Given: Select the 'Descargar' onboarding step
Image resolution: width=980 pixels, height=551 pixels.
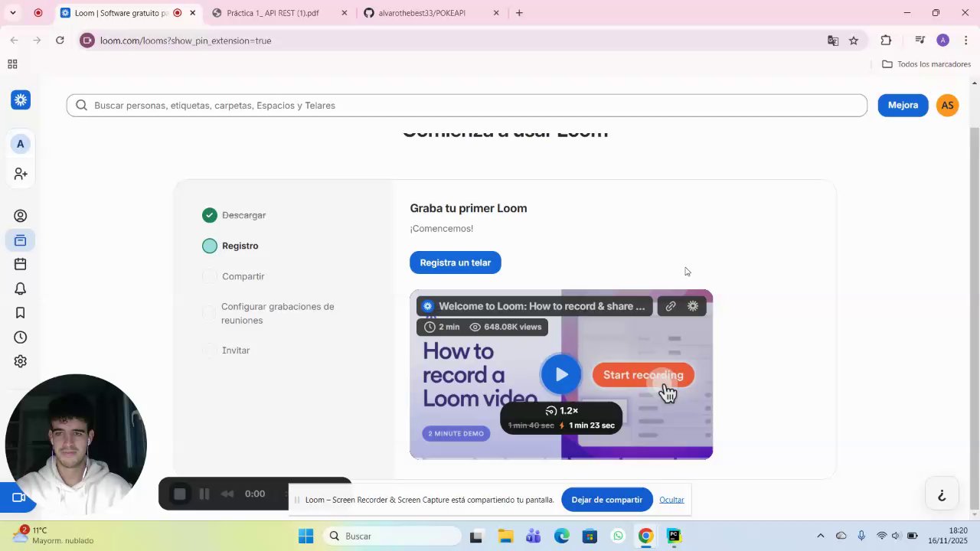Looking at the screenshot, I should (x=234, y=215).
